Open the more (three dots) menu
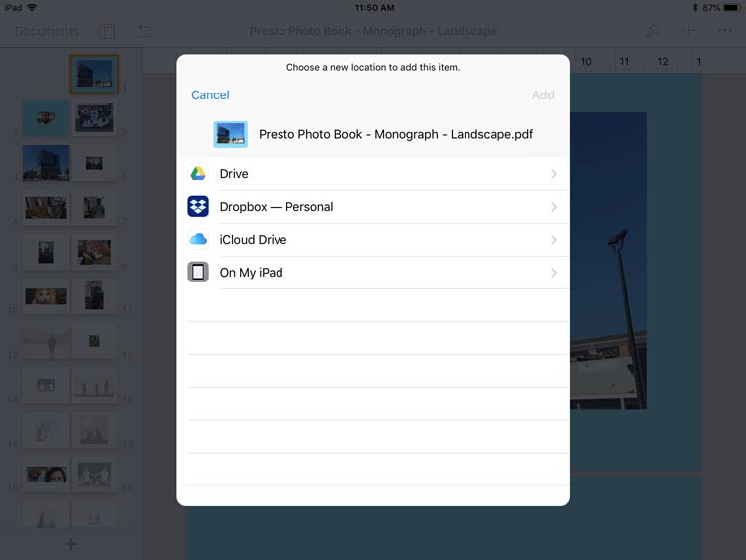The height and width of the screenshot is (560, 746). point(724,31)
